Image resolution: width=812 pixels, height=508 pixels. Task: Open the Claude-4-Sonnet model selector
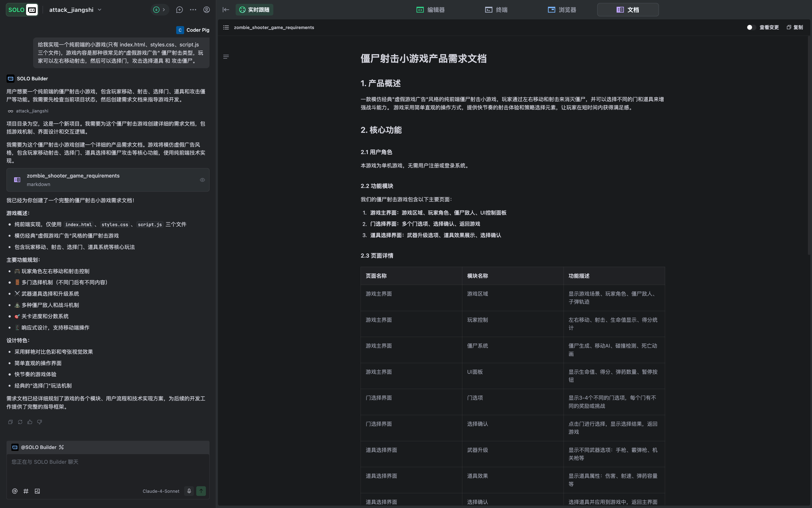161,491
